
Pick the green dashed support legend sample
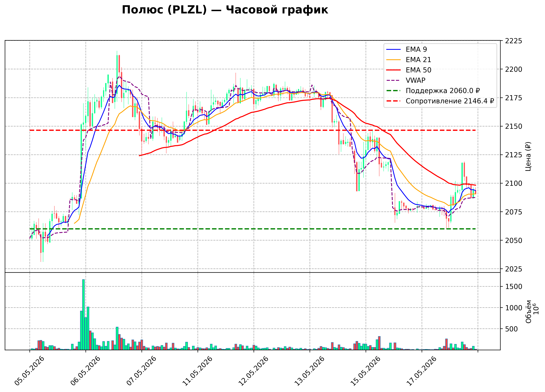[x=393, y=91]
